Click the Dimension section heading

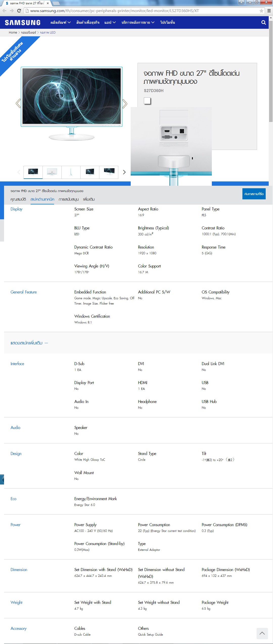[19, 570]
